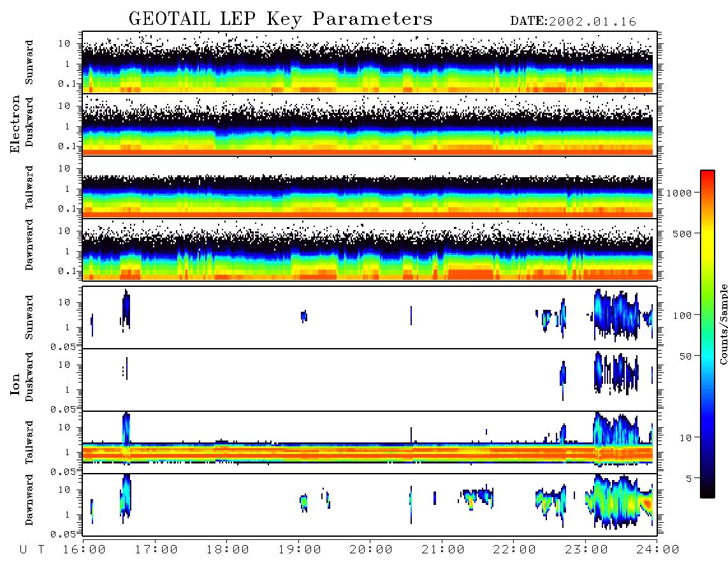
Task: Click the Ion Dawnward burst after 23:00
Action: click(619, 502)
